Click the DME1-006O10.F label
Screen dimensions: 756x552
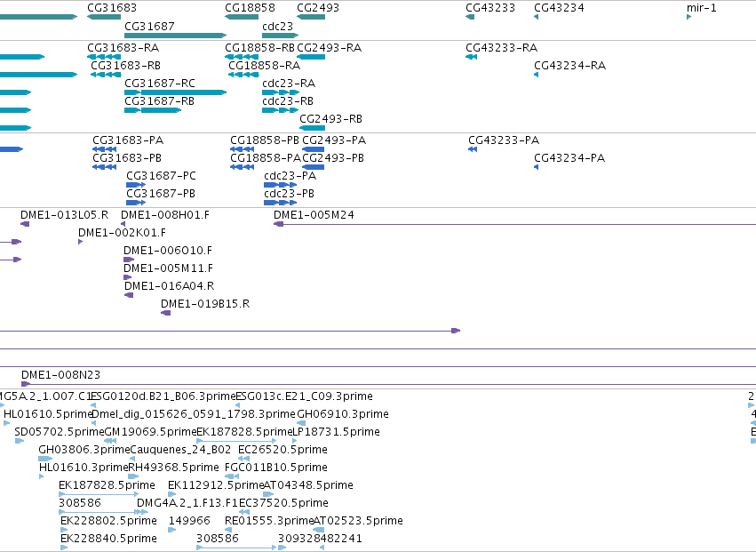(168, 251)
